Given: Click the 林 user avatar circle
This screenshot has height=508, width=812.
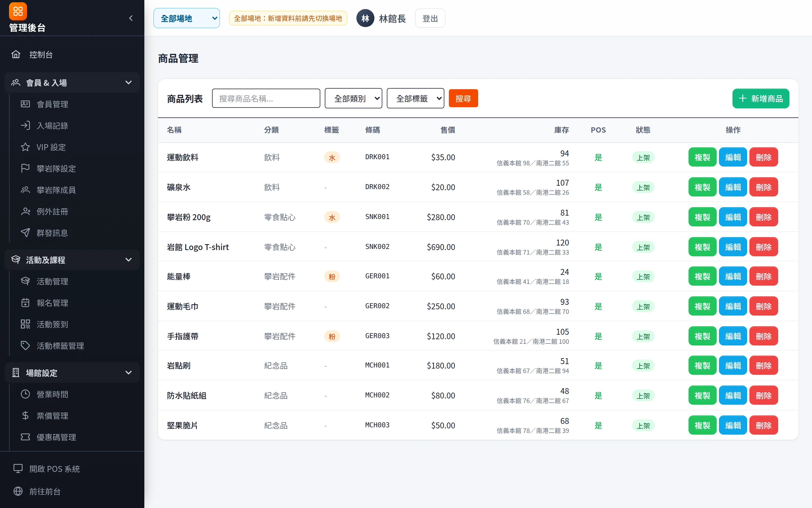Looking at the screenshot, I should click(x=365, y=18).
